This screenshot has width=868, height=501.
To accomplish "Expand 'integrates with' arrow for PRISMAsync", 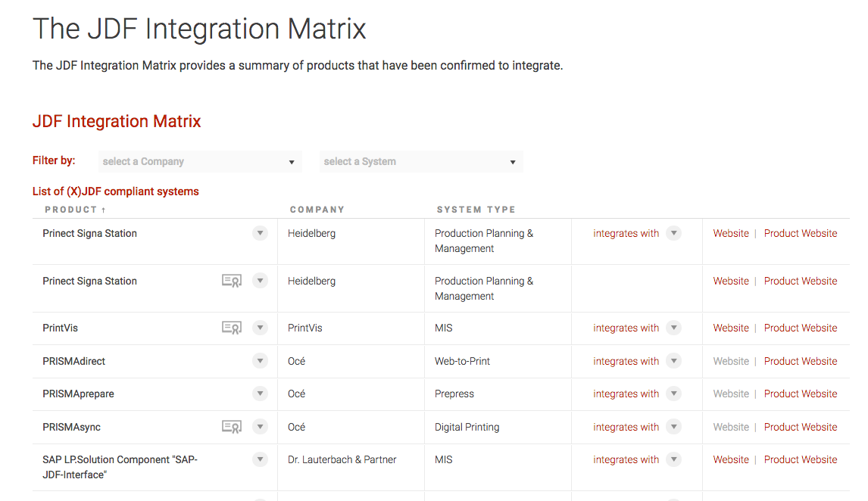I will (x=673, y=427).
